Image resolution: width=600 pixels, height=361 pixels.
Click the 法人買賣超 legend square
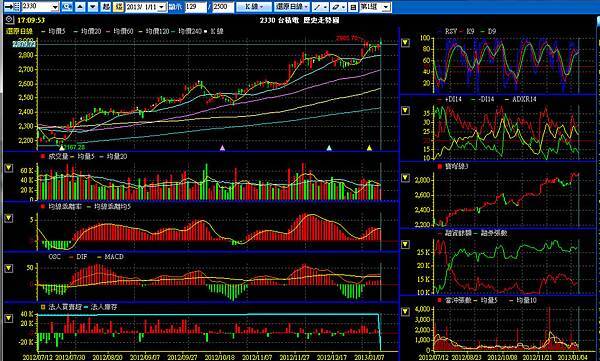[x=43, y=307]
